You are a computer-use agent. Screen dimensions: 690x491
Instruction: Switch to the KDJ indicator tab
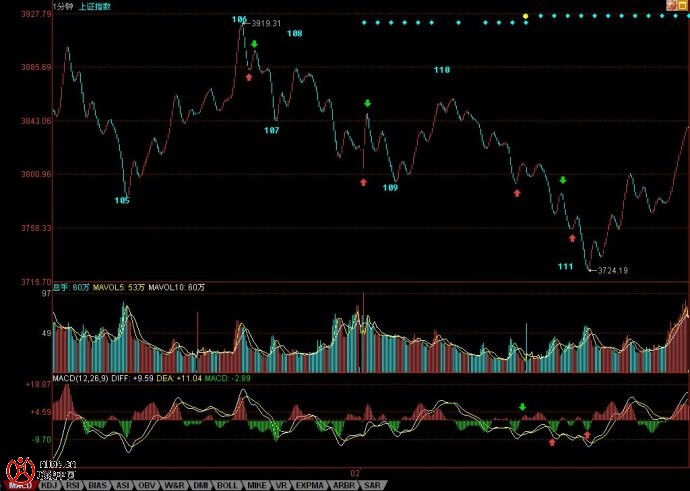pyautogui.click(x=47, y=485)
